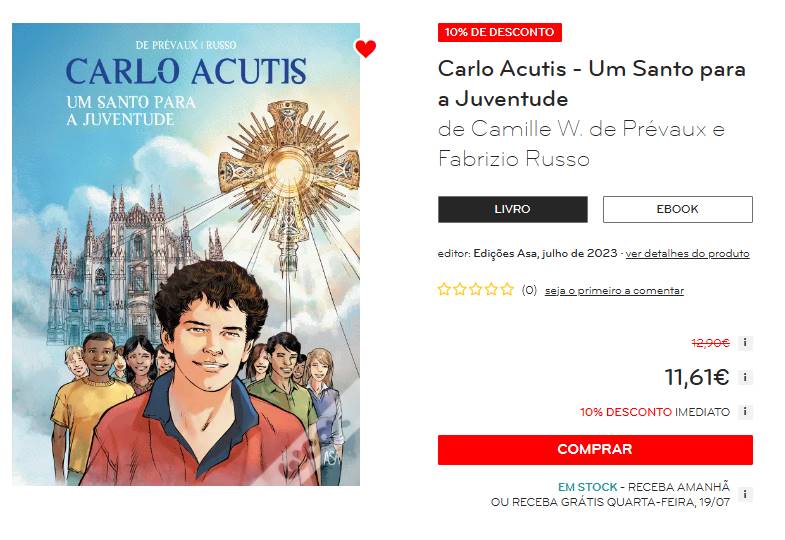Open the Carlo Acutis book cover image
Image resolution: width=785 pixels, height=540 pixels.
(186, 254)
